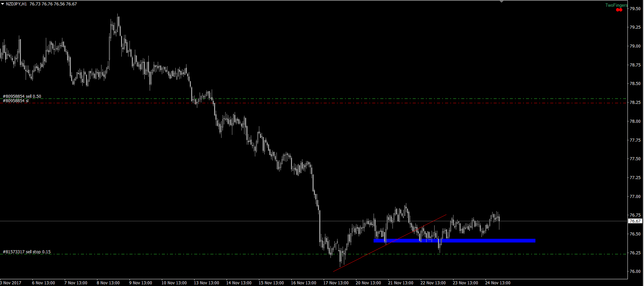Image resolution: width=644 pixels, height=286 pixels.
Task: Click the TwoFingers indicator label
Action: point(616,5)
